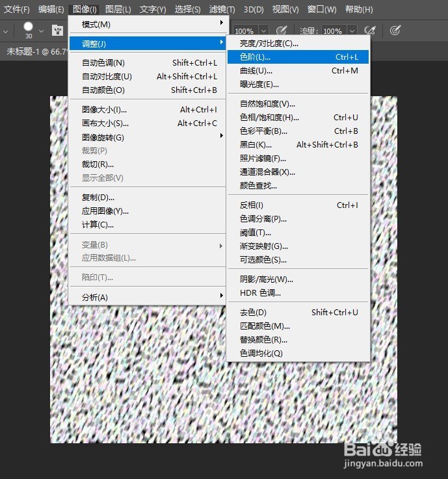
Task: Click the pressure-for-size icon
Action: [395, 31]
